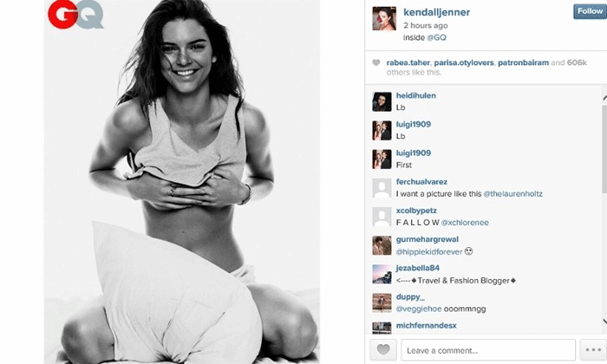
Task: Click ferchualvarez's default avatar icon
Action: pyautogui.click(x=382, y=188)
